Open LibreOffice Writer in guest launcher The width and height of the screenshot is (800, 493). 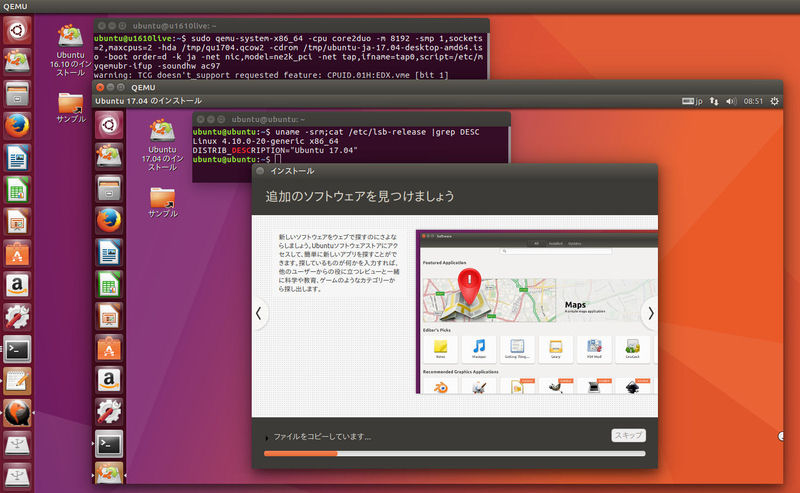[x=109, y=253]
